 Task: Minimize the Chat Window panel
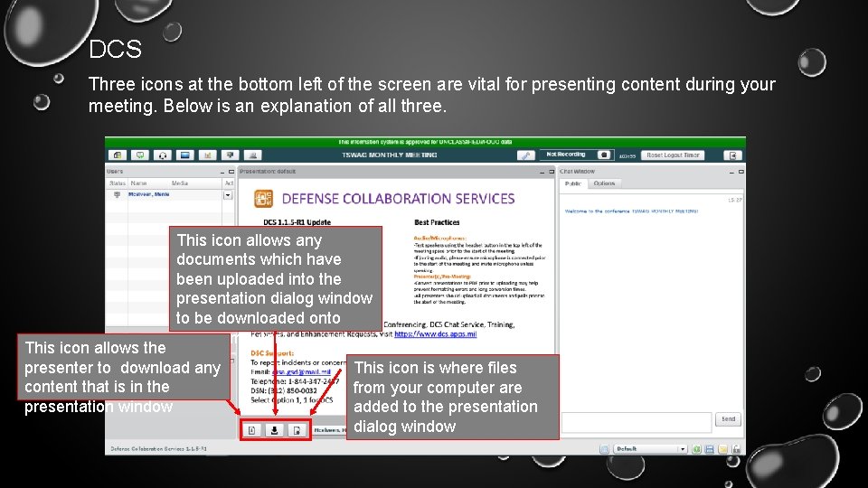(x=731, y=172)
